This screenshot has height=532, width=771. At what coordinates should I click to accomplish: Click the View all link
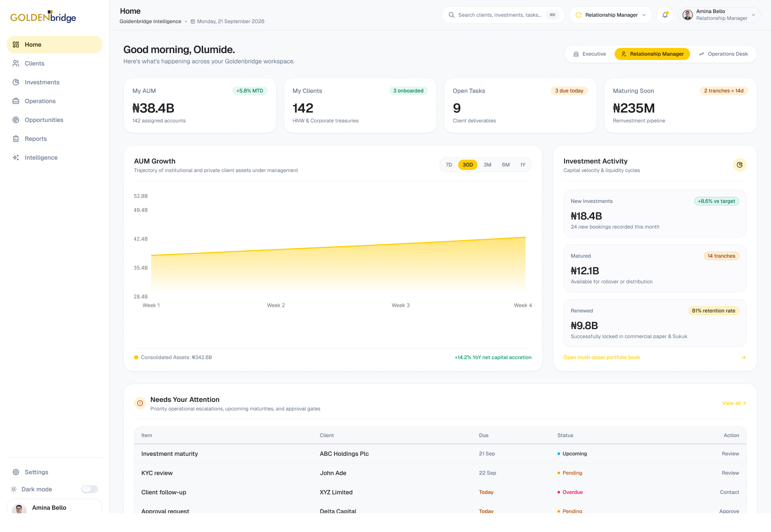[x=734, y=403]
